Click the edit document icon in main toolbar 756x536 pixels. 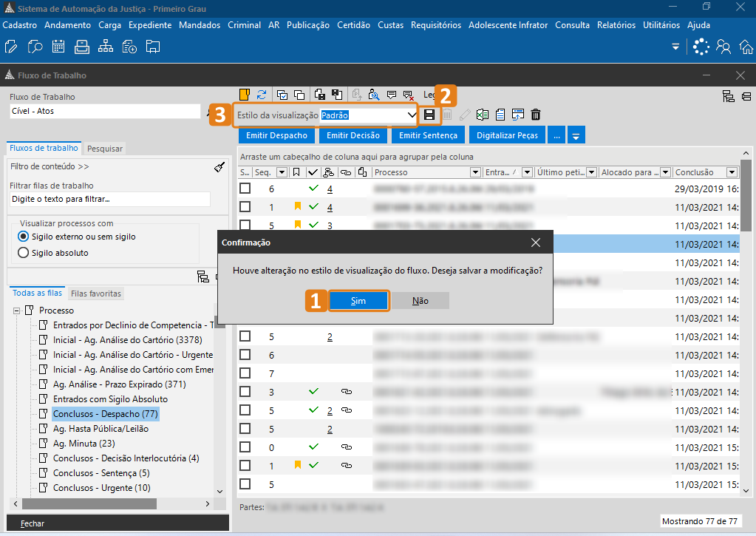[10, 47]
